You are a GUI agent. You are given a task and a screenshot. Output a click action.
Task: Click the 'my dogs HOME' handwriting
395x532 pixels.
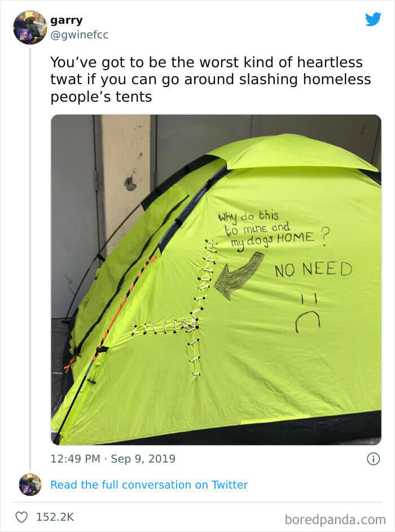(273, 240)
